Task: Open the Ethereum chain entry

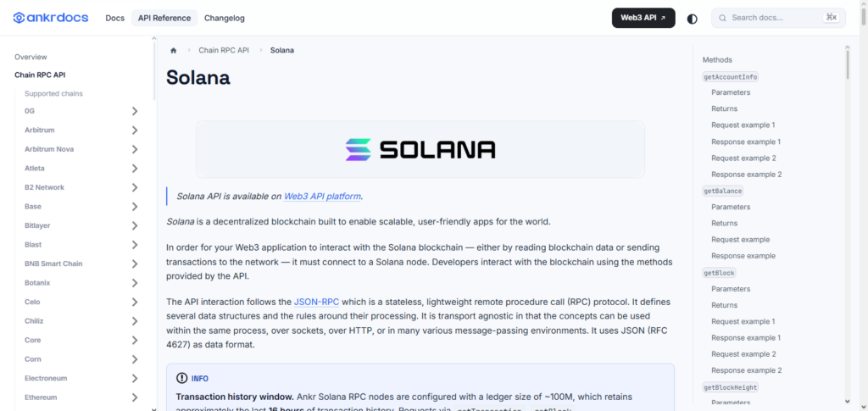Action: tap(41, 397)
